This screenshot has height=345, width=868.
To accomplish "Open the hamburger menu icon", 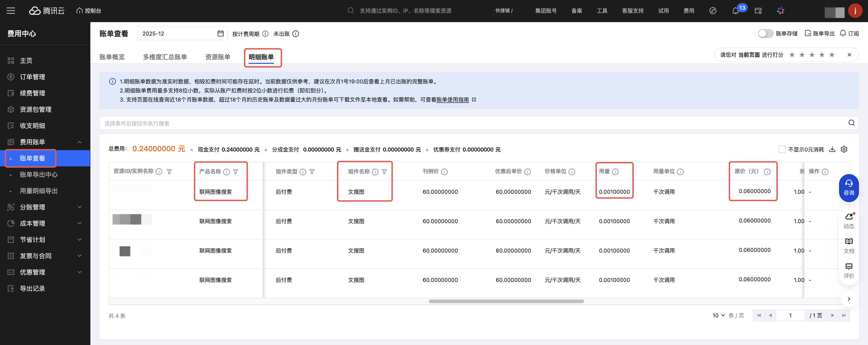I will (11, 11).
